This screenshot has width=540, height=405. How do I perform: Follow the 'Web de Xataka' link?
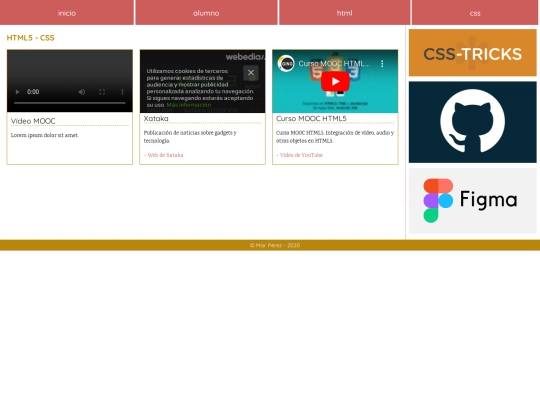pyautogui.click(x=164, y=155)
